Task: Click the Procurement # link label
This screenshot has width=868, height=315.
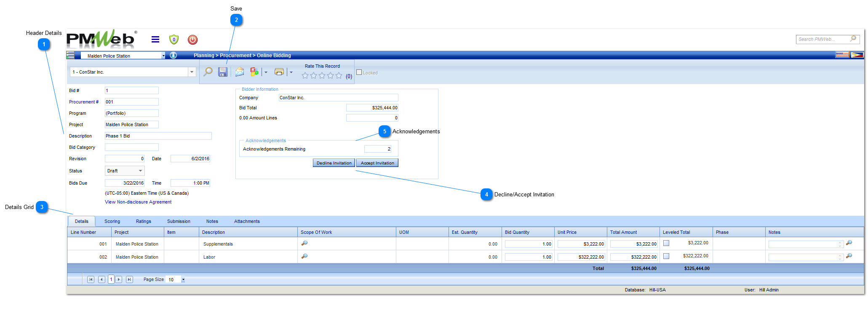Action: pos(84,102)
